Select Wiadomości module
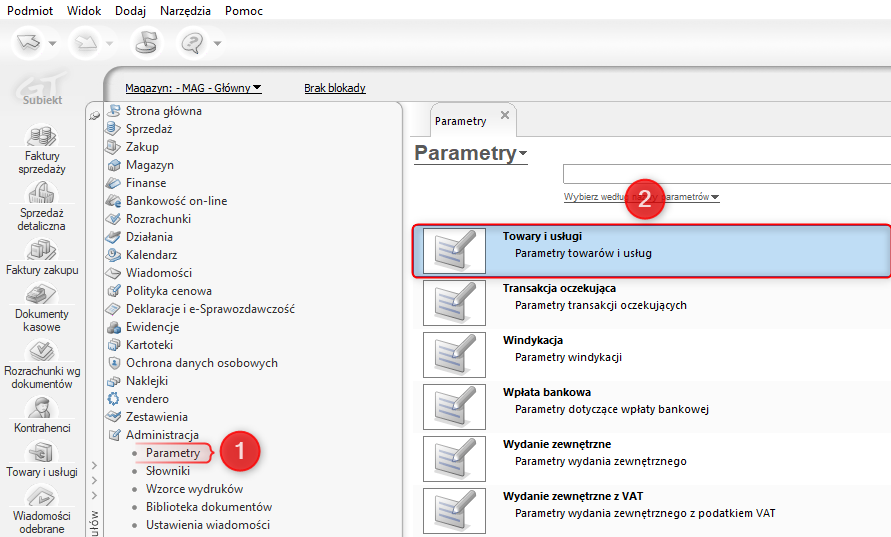The image size is (891, 537). click(x=159, y=273)
